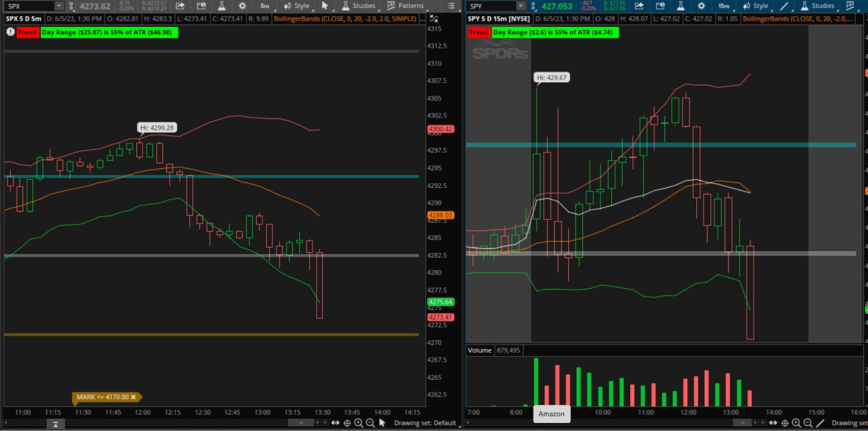Click the link/clip icon beside SPY symbol
Image resolution: width=868 pixels, height=431 pixels.
pyautogui.click(x=533, y=6)
